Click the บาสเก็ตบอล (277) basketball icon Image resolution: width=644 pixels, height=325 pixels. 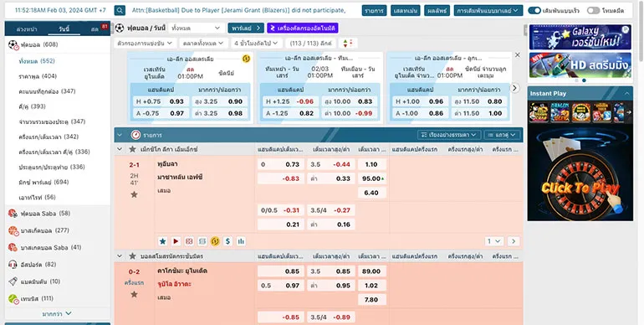(x=13, y=230)
